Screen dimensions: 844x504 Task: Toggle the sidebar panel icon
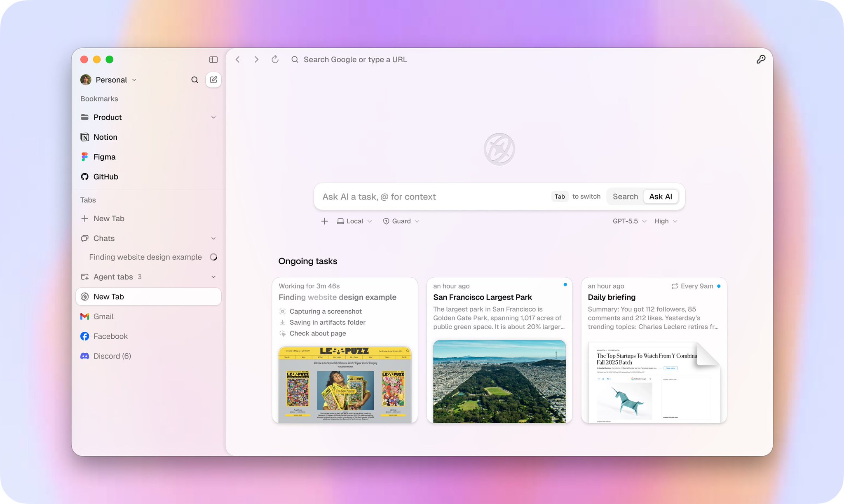coord(213,60)
